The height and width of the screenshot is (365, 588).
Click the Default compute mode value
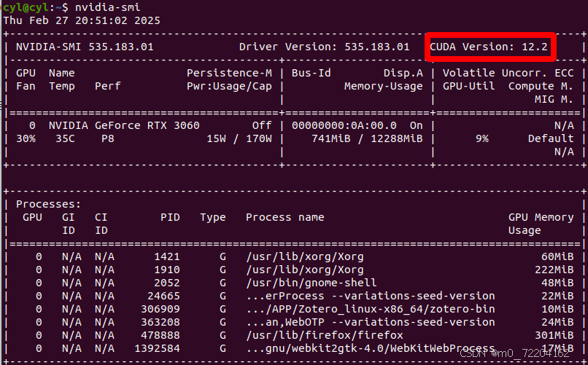coord(551,139)
